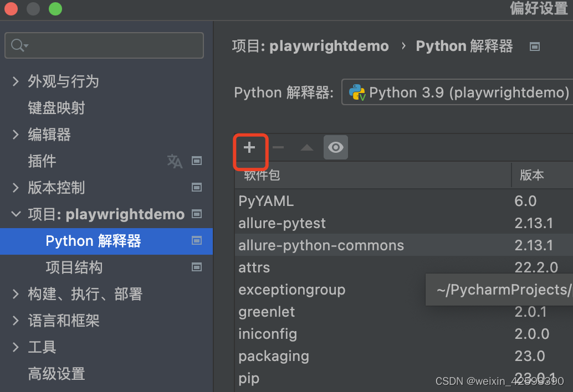Toggle the eye icon to show early releases
573x392 pixels.
(x=336, y=147)
